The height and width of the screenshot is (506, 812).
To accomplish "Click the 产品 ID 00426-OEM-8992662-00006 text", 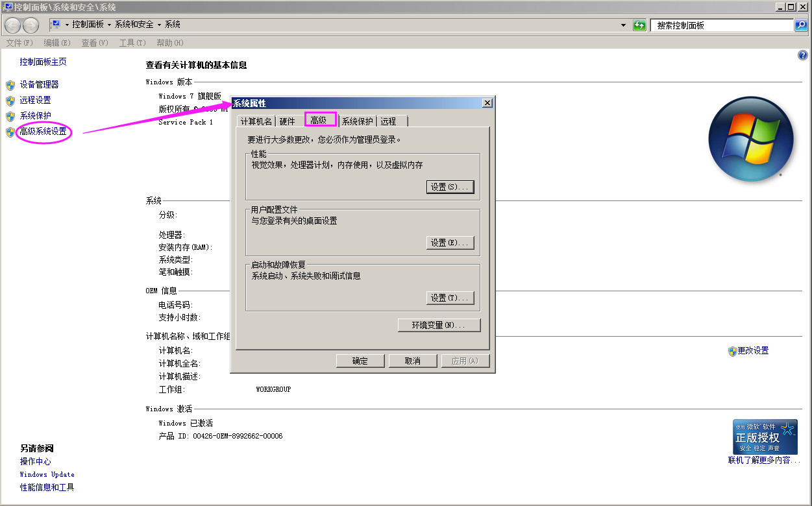I will coord(221,437).
